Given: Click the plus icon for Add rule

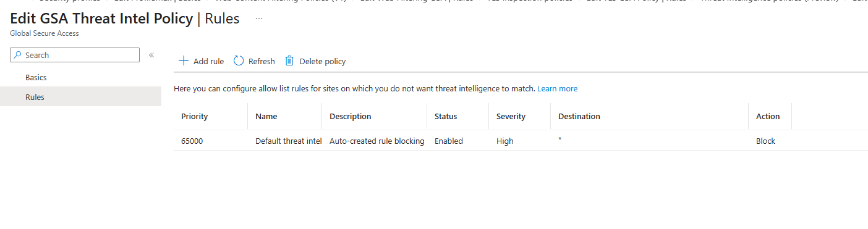Looking at the screenshot, I should coord(183,61).
